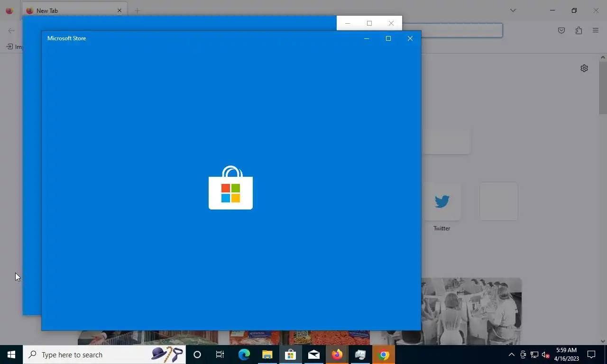Open the Firefox application menu (hamburger)
The width and height of the screenshot is (607, 364).
point(596,30)
